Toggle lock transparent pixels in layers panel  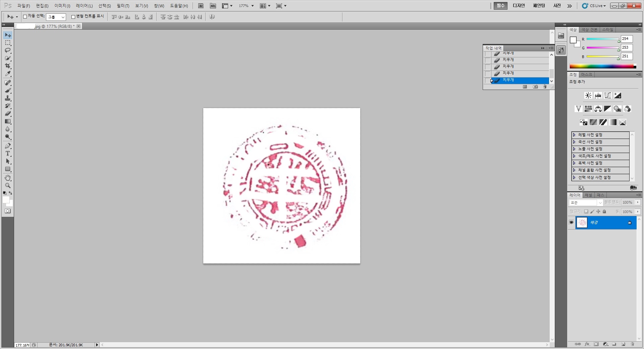click(586, 211)
